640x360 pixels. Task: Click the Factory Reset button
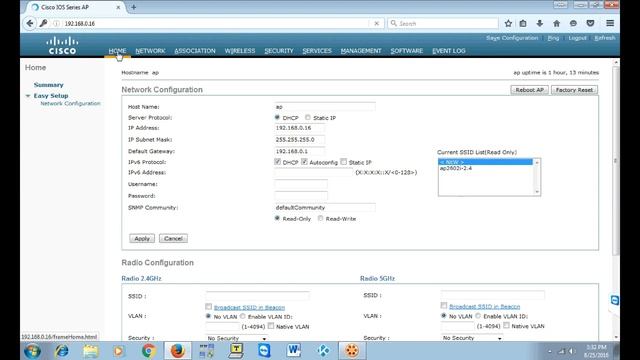point(574,90)
